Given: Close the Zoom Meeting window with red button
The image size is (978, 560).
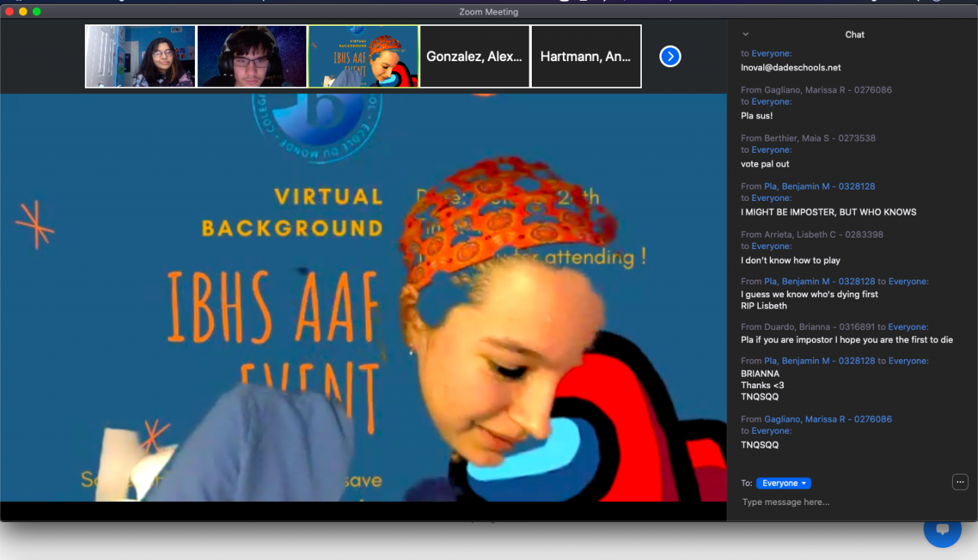Looking at the screenshot, I should click(10, 11).
